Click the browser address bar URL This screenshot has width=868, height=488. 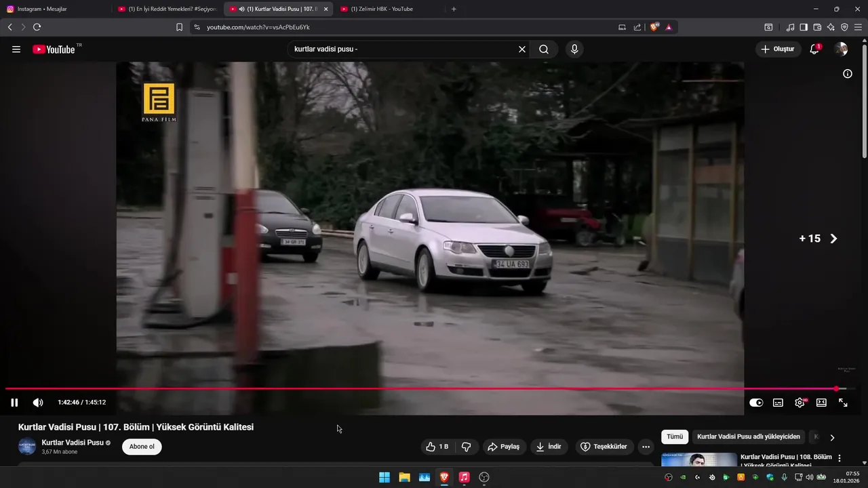[x=258, y=27]
